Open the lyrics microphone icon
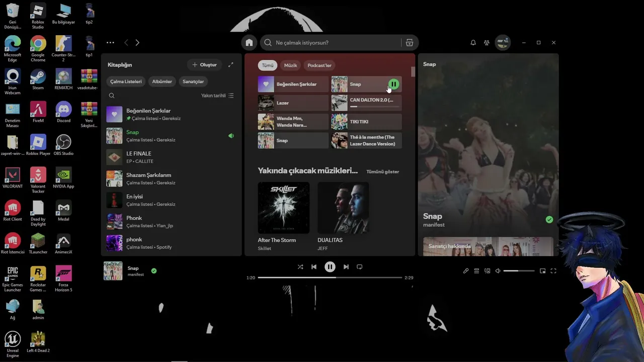 point(466,271)
